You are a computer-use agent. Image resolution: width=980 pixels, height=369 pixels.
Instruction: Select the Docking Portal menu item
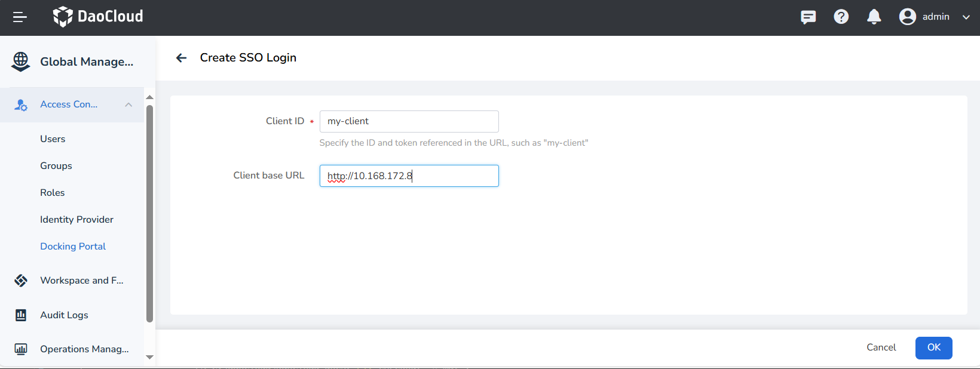tap(72, 246)
